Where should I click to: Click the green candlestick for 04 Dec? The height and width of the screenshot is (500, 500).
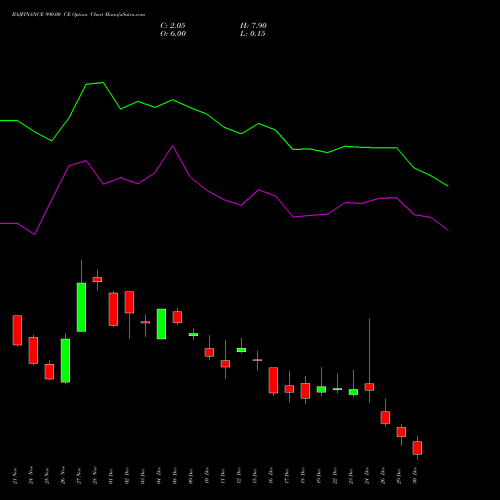161,324
